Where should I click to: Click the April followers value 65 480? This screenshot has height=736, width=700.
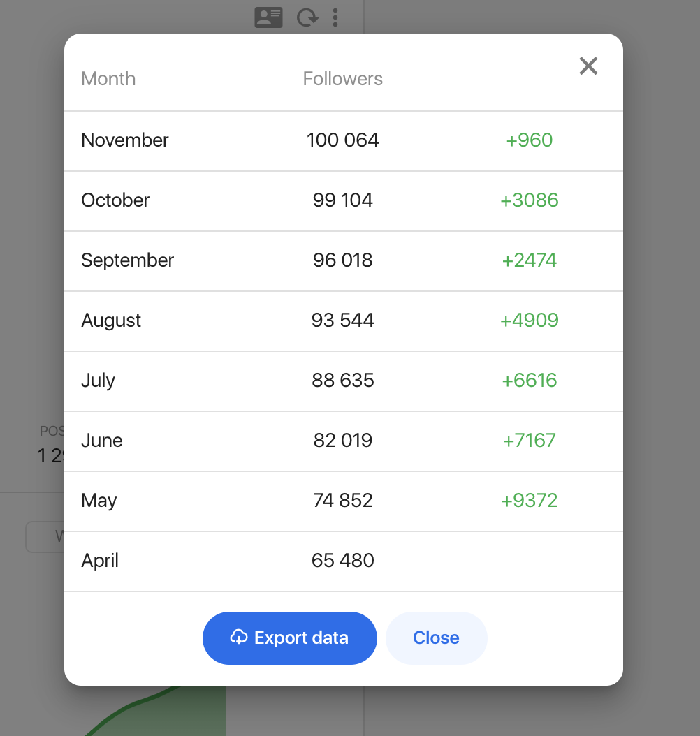[342, 561]
